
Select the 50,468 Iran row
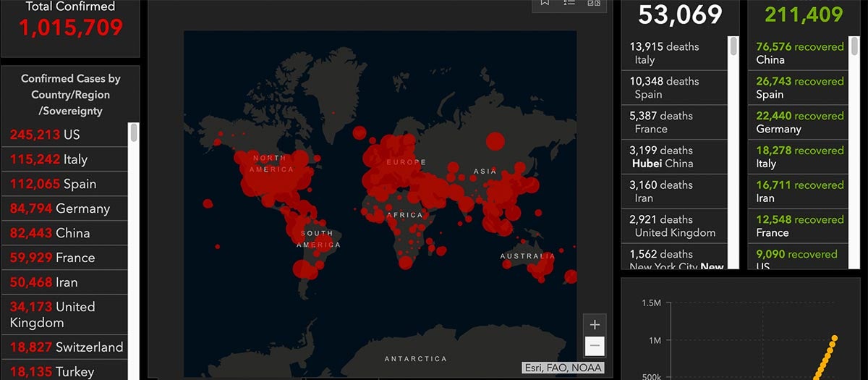65,282
